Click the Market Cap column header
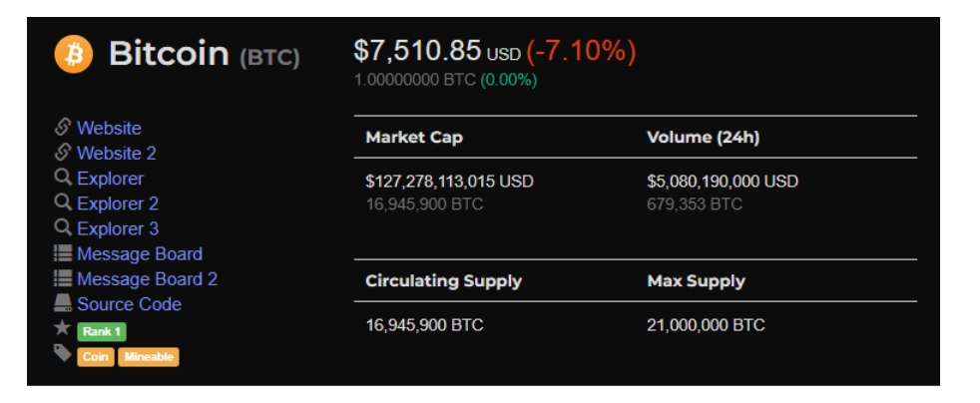This screenshot has height=403, width=980. click(414, 137)
